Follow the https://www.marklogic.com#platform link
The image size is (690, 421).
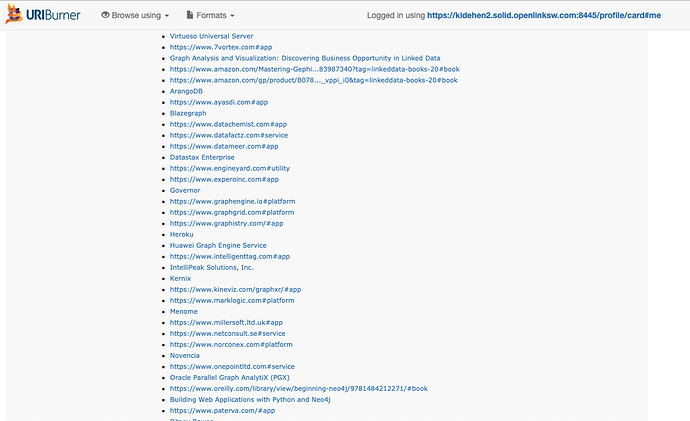pos(232,300)
